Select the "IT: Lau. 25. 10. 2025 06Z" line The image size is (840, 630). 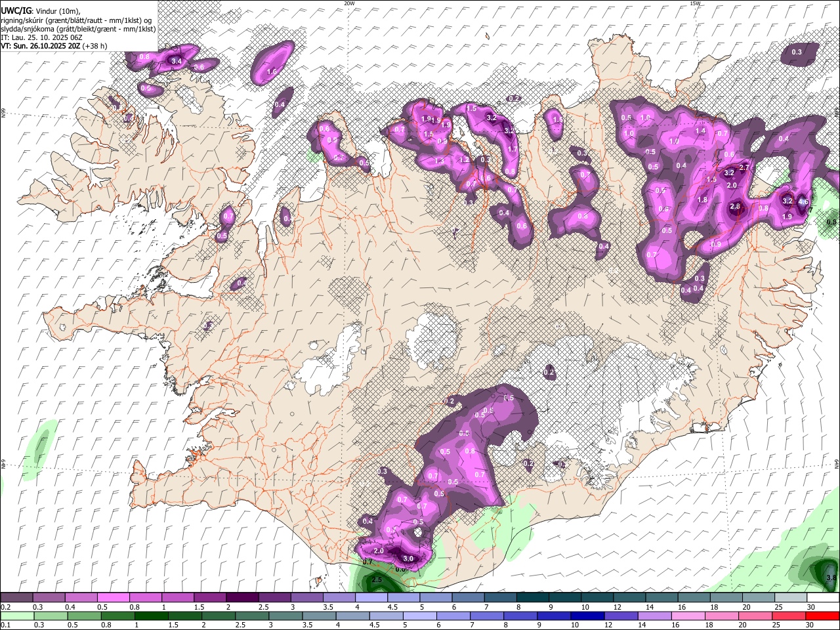click(x=41, y=37)
